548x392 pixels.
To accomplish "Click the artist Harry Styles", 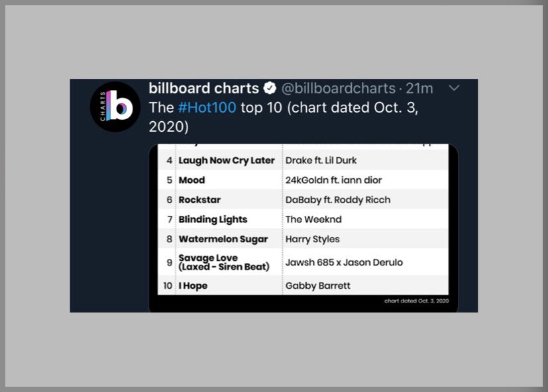I will (313, 239).
